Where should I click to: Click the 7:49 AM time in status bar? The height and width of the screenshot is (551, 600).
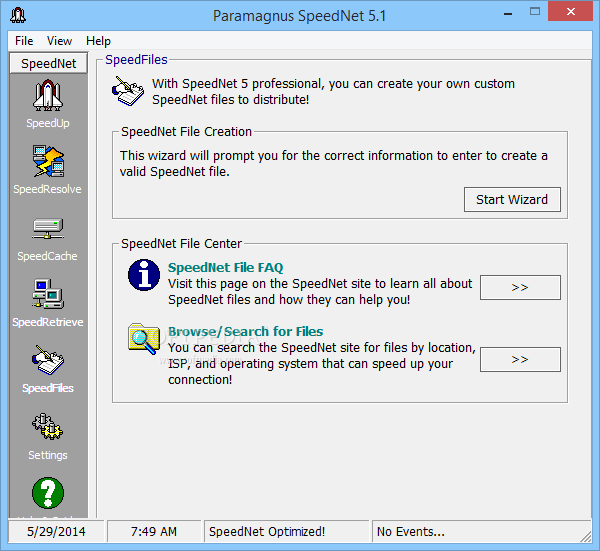(154, 531)
